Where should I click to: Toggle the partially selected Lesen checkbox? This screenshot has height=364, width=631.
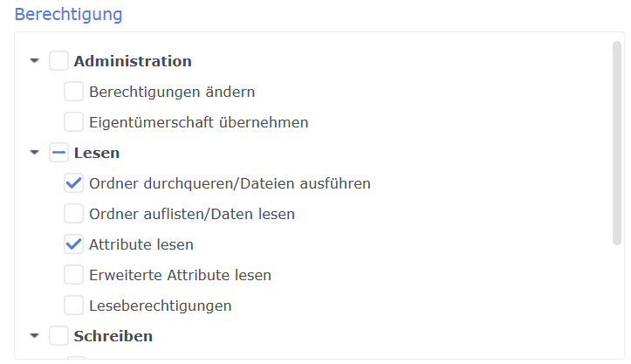58,153
